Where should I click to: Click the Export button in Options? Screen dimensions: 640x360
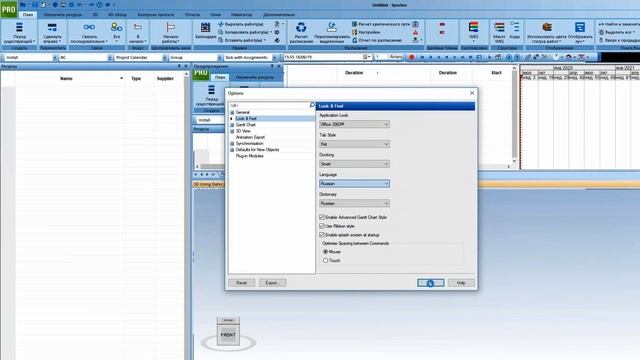272,283
